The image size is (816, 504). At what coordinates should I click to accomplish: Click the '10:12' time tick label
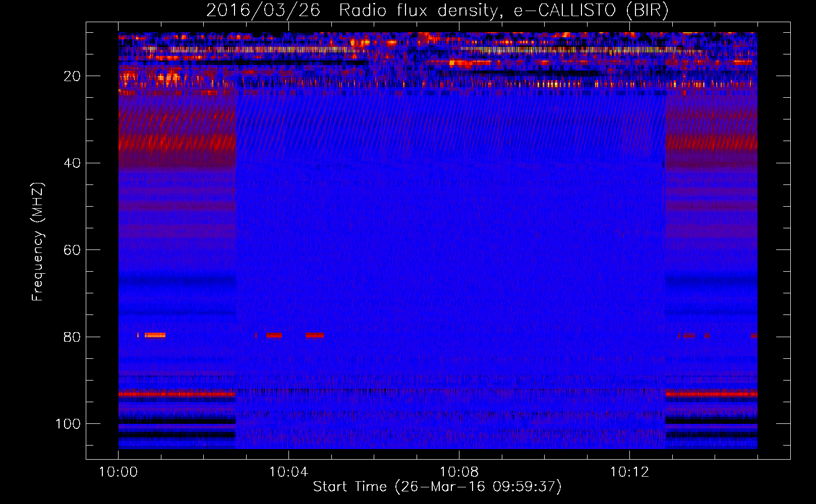pos(629,472)
